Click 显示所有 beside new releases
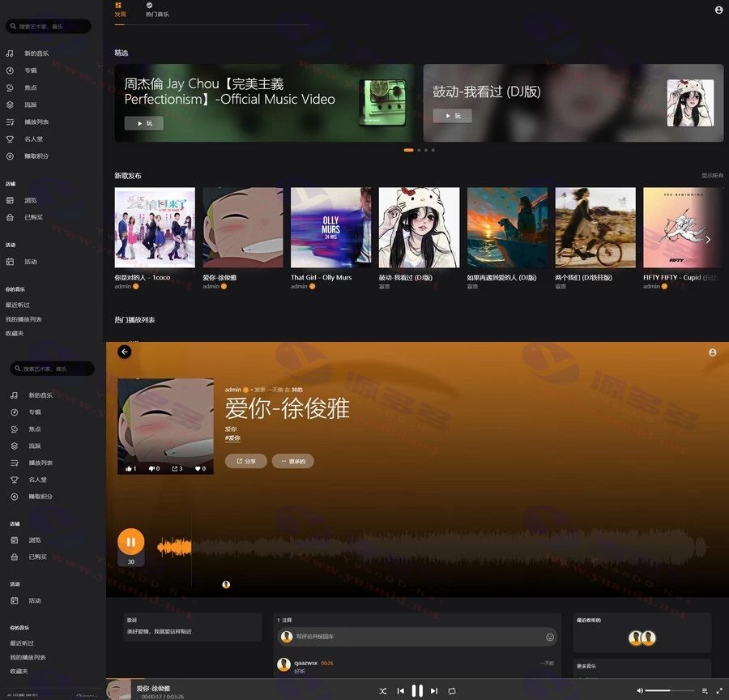 point(712,175)
